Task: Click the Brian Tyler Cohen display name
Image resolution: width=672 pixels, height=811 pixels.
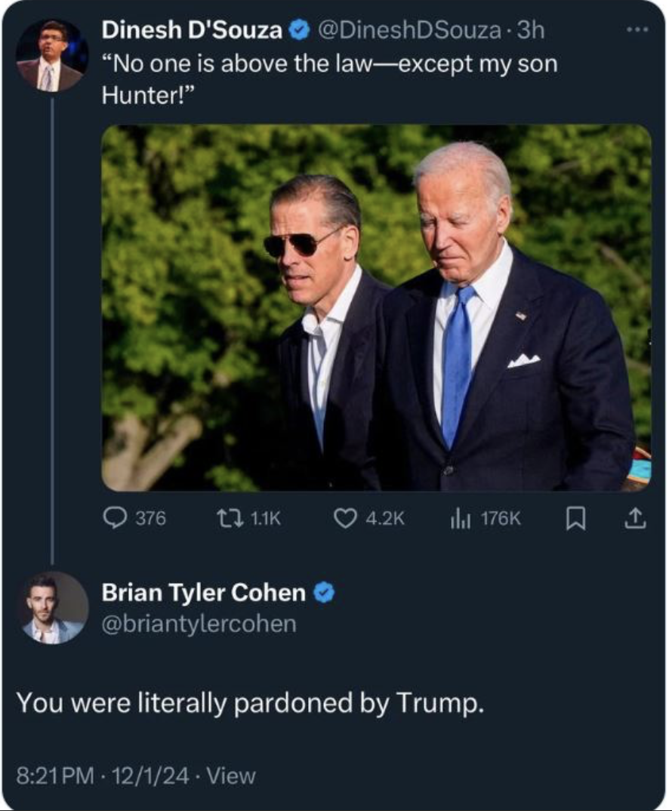Action: coord(203,594)
